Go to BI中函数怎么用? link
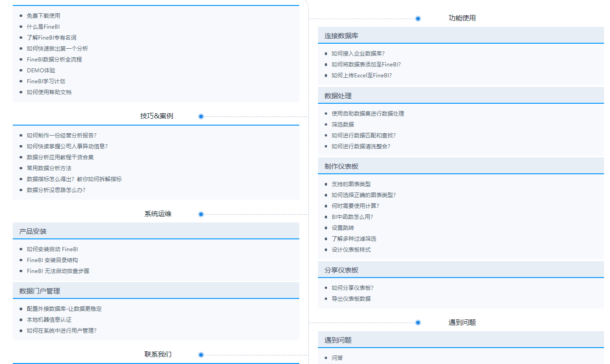Screen dimensions: 610x364 click(x=353, y=217)
